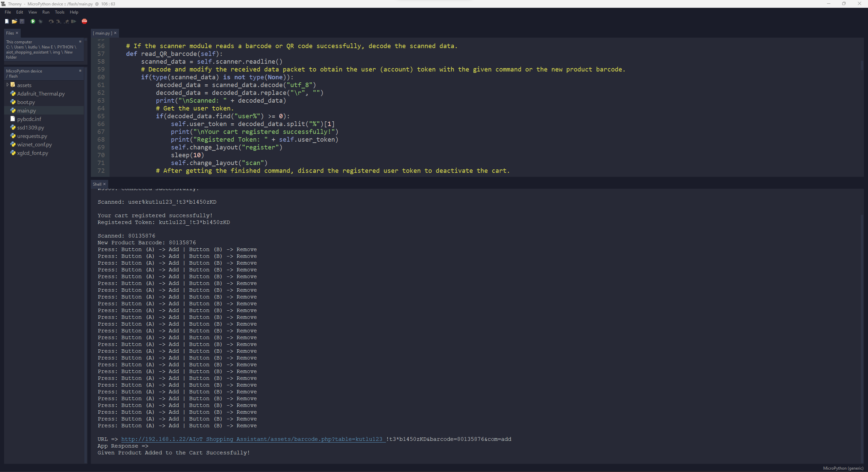Select boot.py in the MicroPython device list

point(25,102)
